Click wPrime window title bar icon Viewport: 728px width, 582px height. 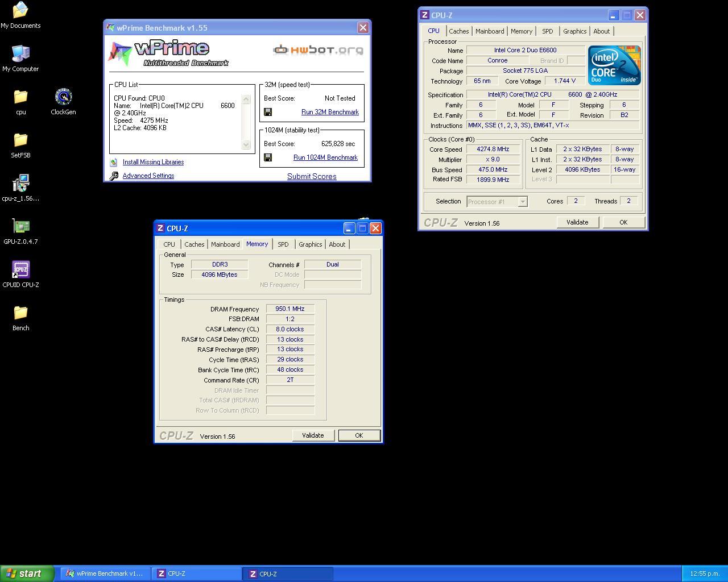(x=110, y=27)
